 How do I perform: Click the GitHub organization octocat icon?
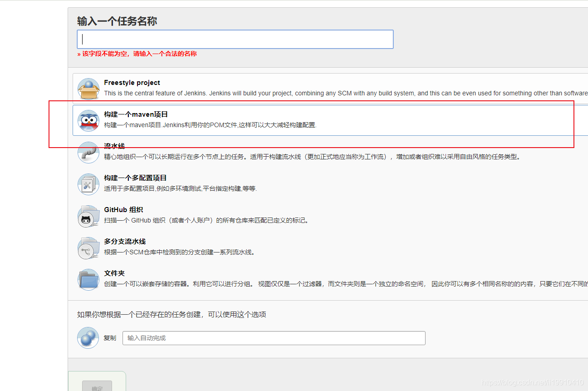88,216
